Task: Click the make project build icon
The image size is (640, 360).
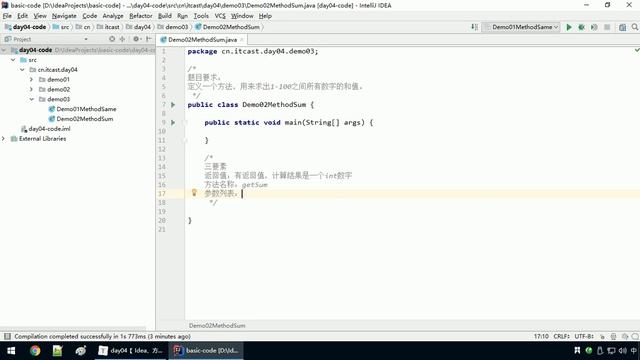Action: 474,27
